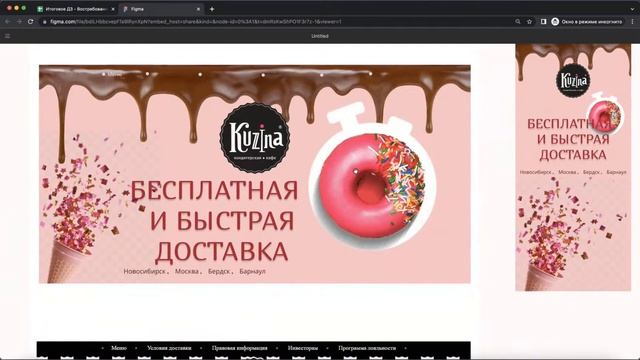Close the Figma browser tab
Viewport: 640px width, 360px height.
tap(198, 9)
